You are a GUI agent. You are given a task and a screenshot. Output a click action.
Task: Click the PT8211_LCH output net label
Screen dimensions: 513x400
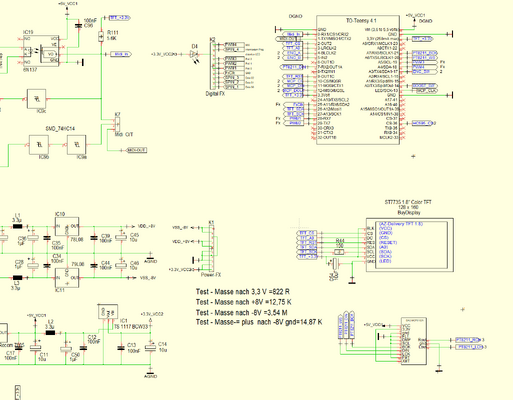pyautogui.click(x=470, y=347)
